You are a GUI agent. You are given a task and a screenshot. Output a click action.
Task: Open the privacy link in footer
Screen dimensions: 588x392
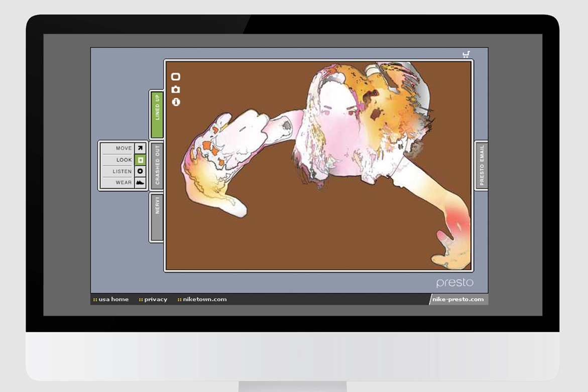pyautogui.click(x=155, y=300)
